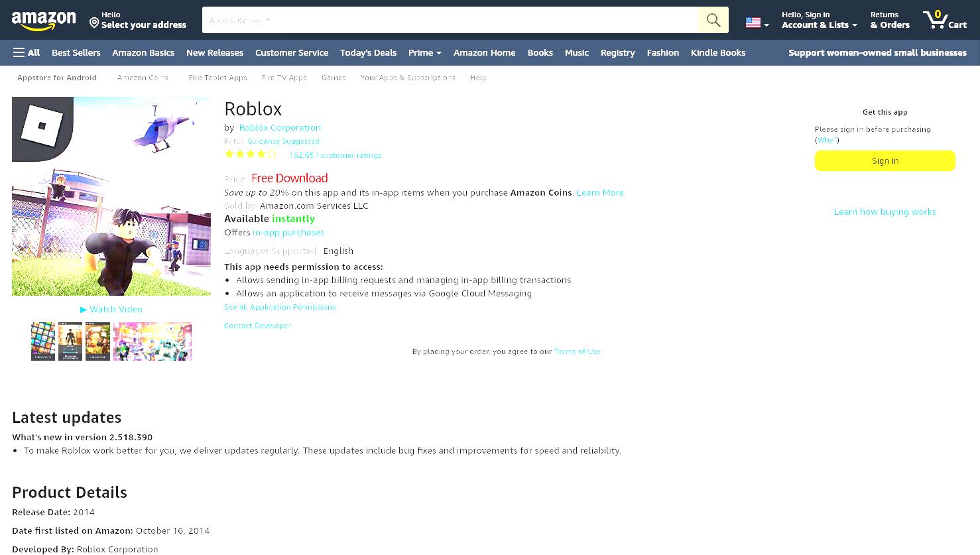Open Books in nav bar
The width and height of the screenshot is (980, 555).
tap(540, 52)
